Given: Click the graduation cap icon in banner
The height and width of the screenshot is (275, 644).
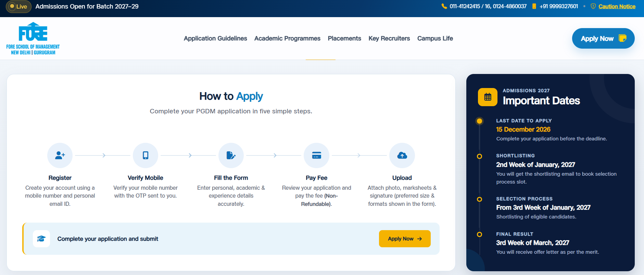Looking at the screenshot, I should click(41, 239).
